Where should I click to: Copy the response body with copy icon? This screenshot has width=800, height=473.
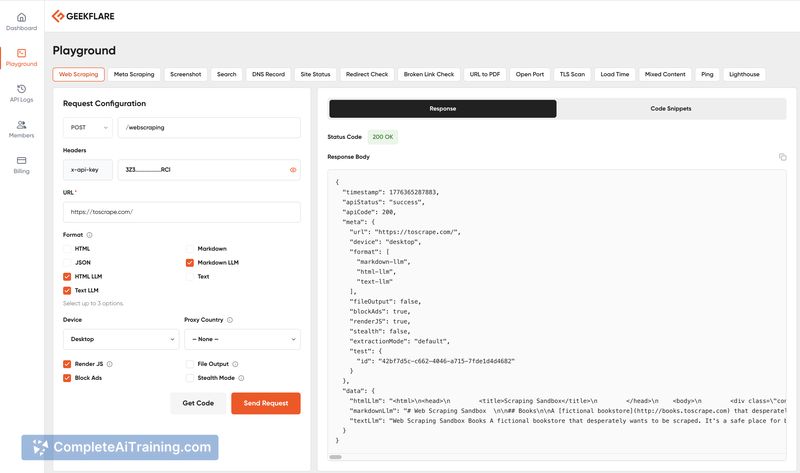(x=782, y=157)
